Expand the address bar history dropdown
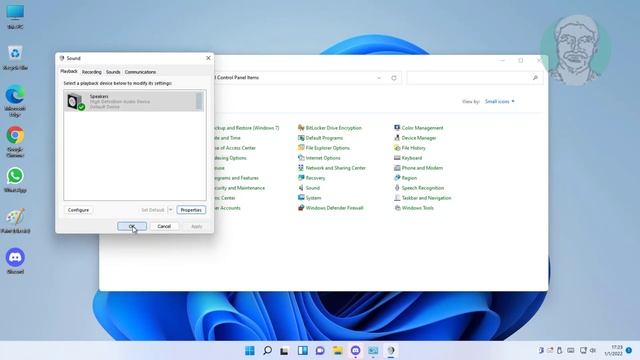This screenshot has width=640, height=360. [379, 78]
